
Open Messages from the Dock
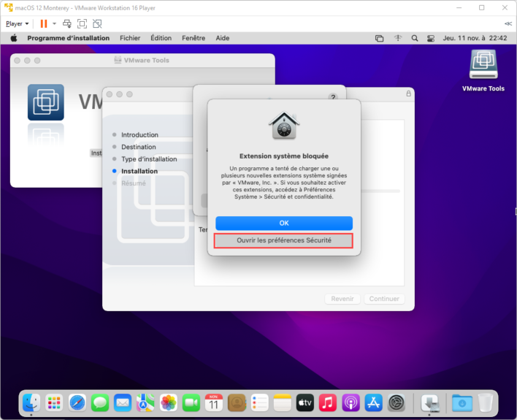coord(100,403)
